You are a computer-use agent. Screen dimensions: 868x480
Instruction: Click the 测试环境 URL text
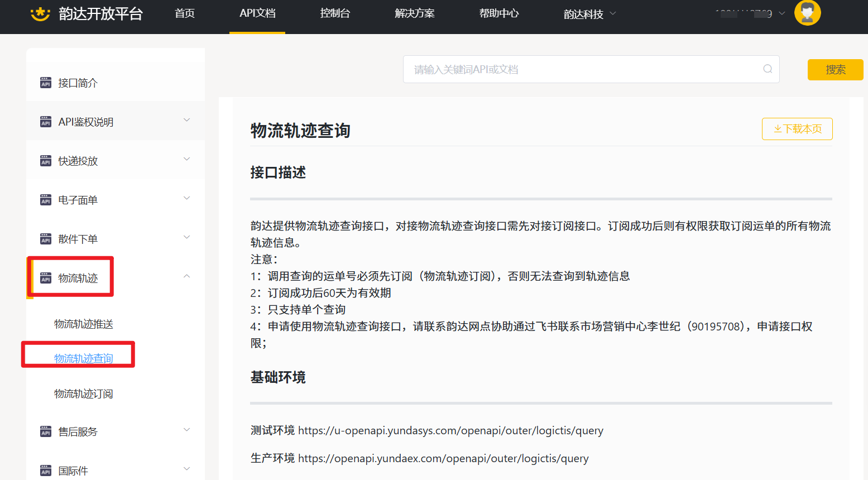[x=450, y=430]
